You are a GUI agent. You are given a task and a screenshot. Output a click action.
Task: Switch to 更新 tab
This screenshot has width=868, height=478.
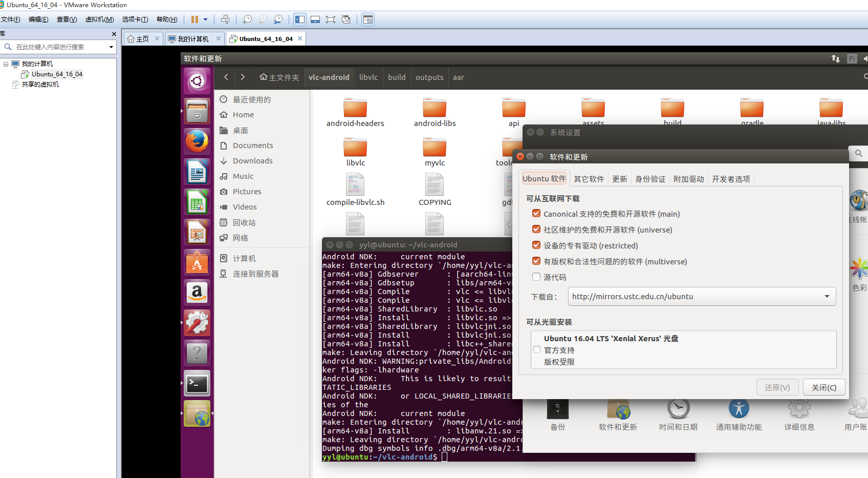tap(619, 179)
